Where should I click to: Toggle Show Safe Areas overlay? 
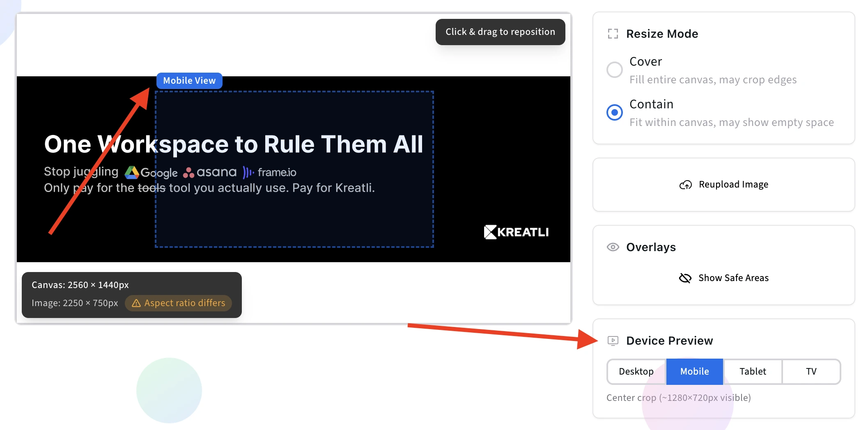pyautogui.click(x=723, y=278)
